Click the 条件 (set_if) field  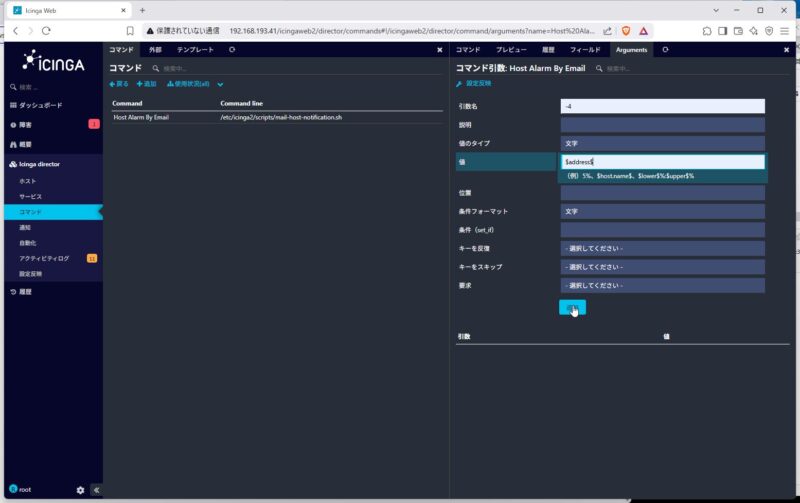coord(663,230)
